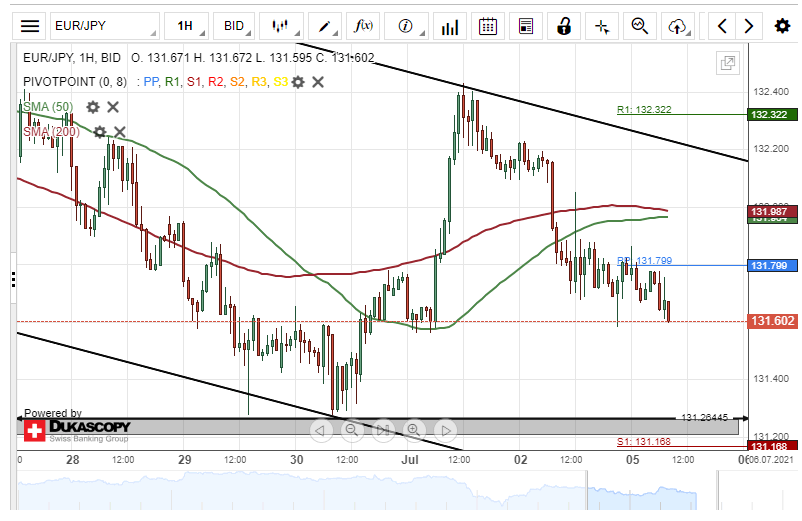Screen dimensions: 802x521
Task: Remove the SMA (50) indicator
Action: 113,107
